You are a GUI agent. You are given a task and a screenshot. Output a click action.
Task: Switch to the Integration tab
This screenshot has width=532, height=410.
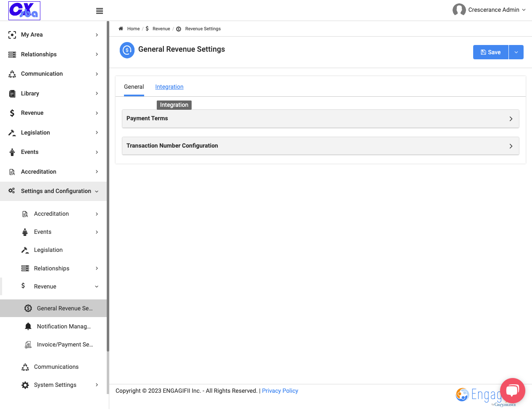tap(169, 87)
